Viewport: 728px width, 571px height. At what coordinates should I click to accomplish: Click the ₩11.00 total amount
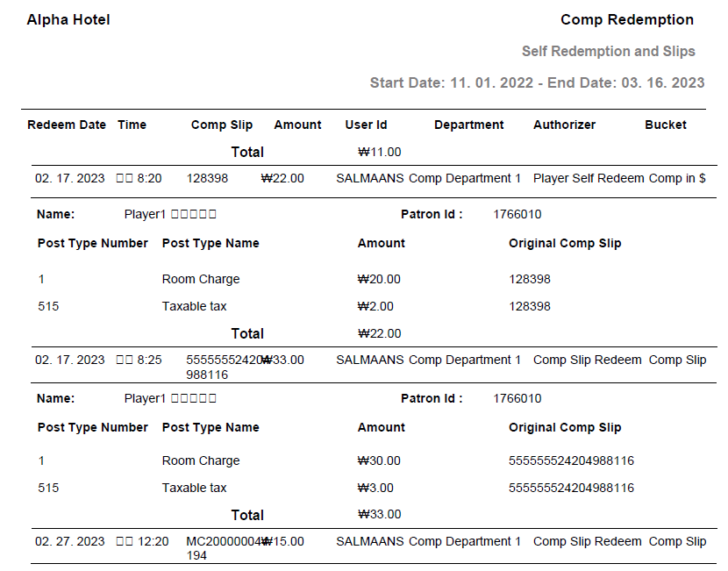pyautogui.click(x=379, y=152)
